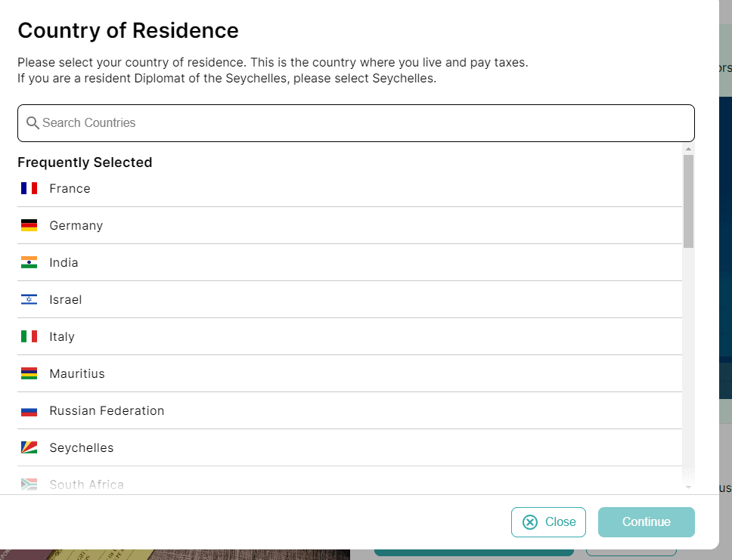Click the France flag icon
This screenshot has height=560, width=732.
coord(29,188)
